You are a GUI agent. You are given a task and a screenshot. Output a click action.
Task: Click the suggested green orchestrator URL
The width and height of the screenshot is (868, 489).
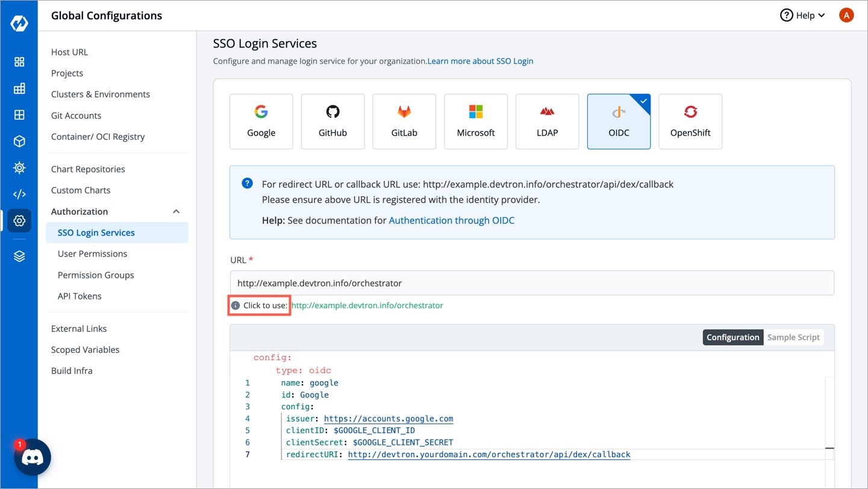coord(367,306)
